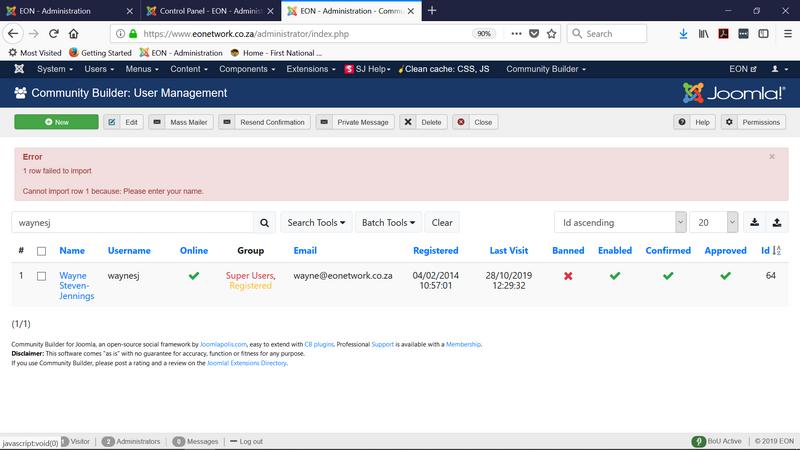Check the select-all checkbox in table header
This screenshot has height=450, width=800.
pyautogui.click(x=41, y=251)
